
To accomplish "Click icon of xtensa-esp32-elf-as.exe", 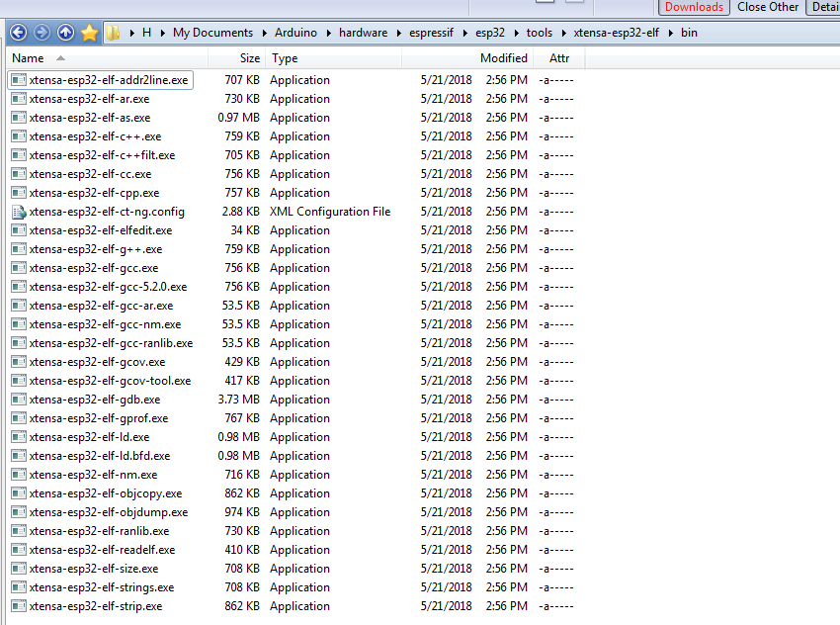I will click(19, 118).
